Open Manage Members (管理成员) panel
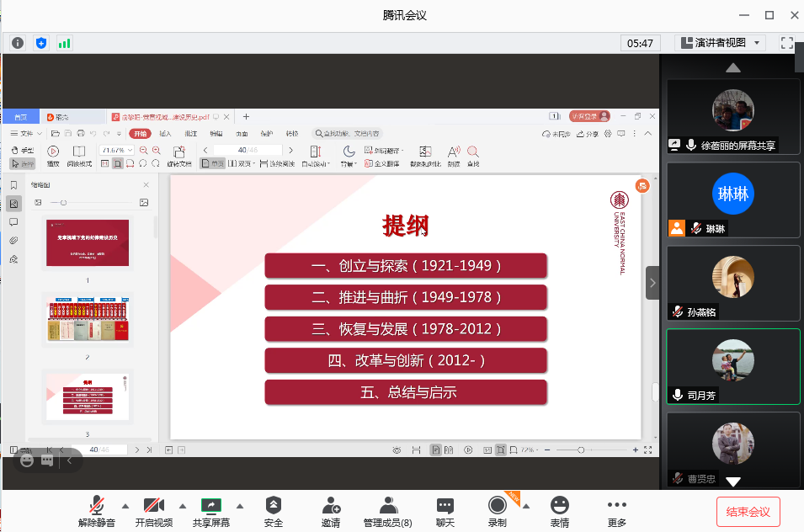The image size is (804, 532). (387, 510)
